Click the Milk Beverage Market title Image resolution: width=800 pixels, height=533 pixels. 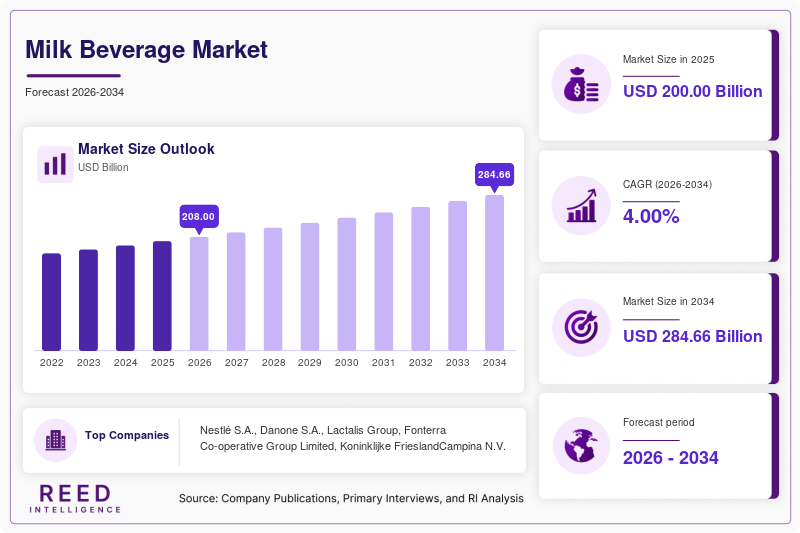tap(146, 49)
